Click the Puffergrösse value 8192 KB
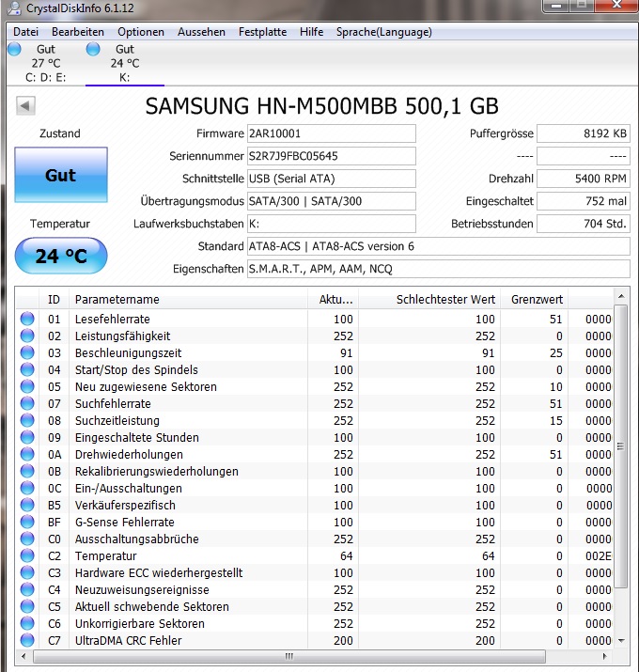Screen dimensions: 639x672 pos(584,133)
